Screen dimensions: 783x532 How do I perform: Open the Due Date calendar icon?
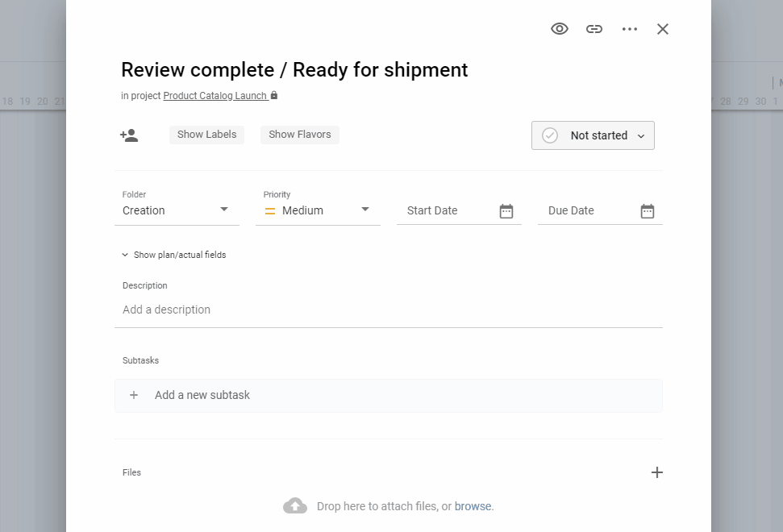point(648,211)
